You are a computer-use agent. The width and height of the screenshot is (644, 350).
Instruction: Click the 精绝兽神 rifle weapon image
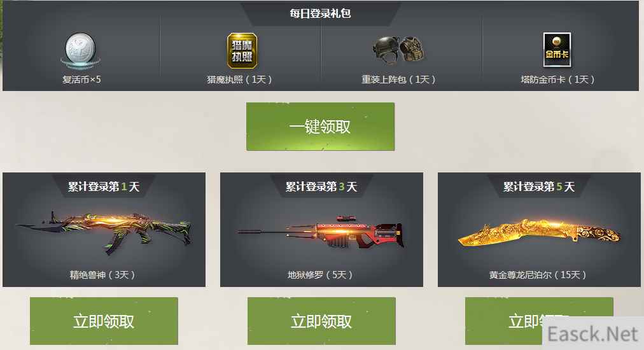(104, 232)
